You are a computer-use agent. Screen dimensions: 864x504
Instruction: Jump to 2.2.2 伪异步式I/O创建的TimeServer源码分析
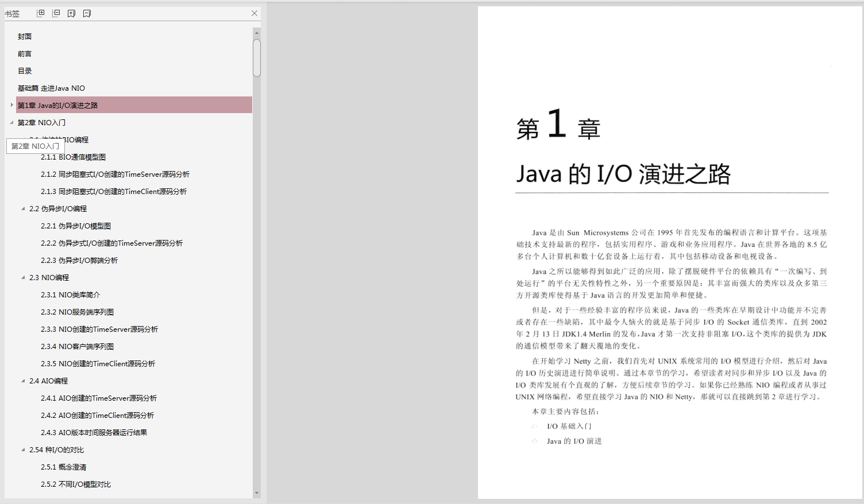111,243
